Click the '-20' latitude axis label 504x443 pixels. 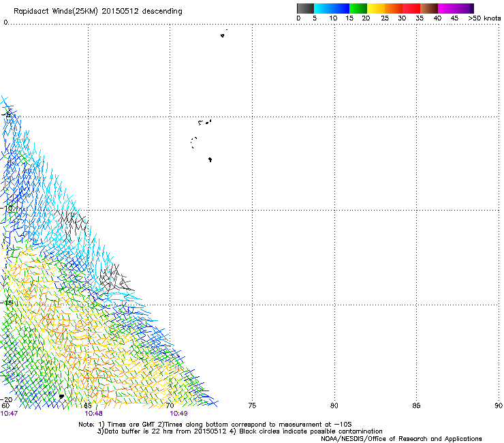click(x=7, y=399)
